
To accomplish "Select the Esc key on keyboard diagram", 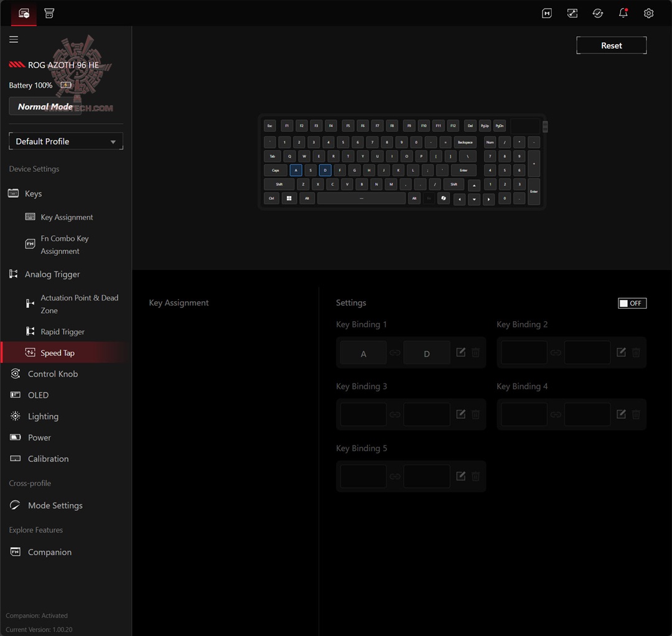I will coord(270,126).
